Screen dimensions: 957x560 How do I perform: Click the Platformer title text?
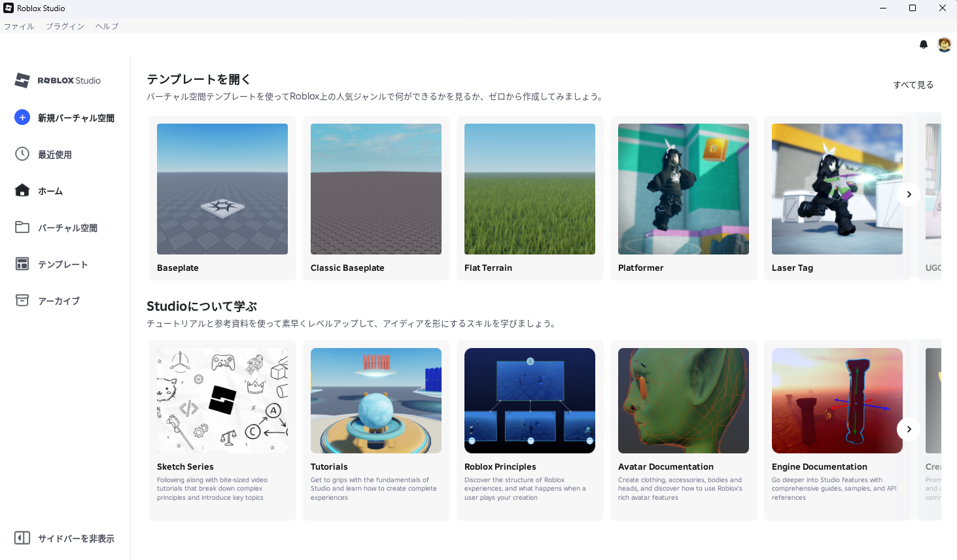click(x=640, y=268)
